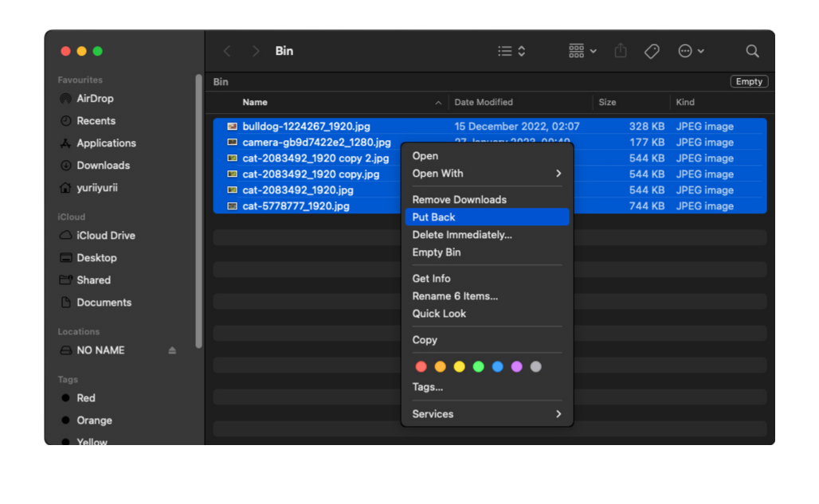819x504 pixels.
Task: Expand the ellipsis action menu
Action: [690, 51]
